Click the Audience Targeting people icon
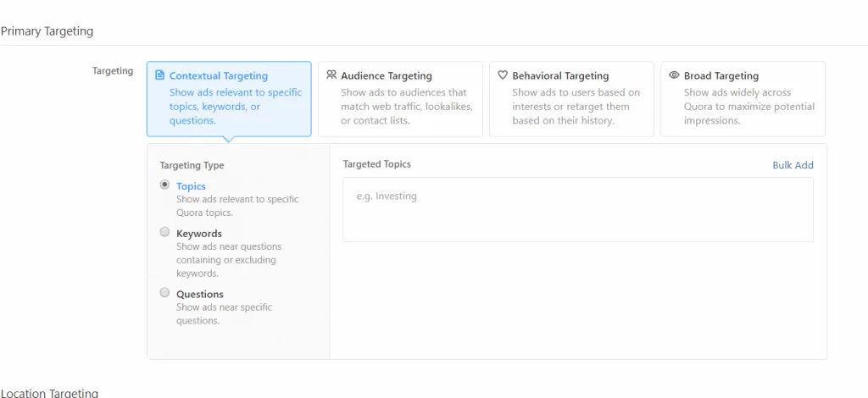Viewport: 868px width, 398px height. coord(331,75)
